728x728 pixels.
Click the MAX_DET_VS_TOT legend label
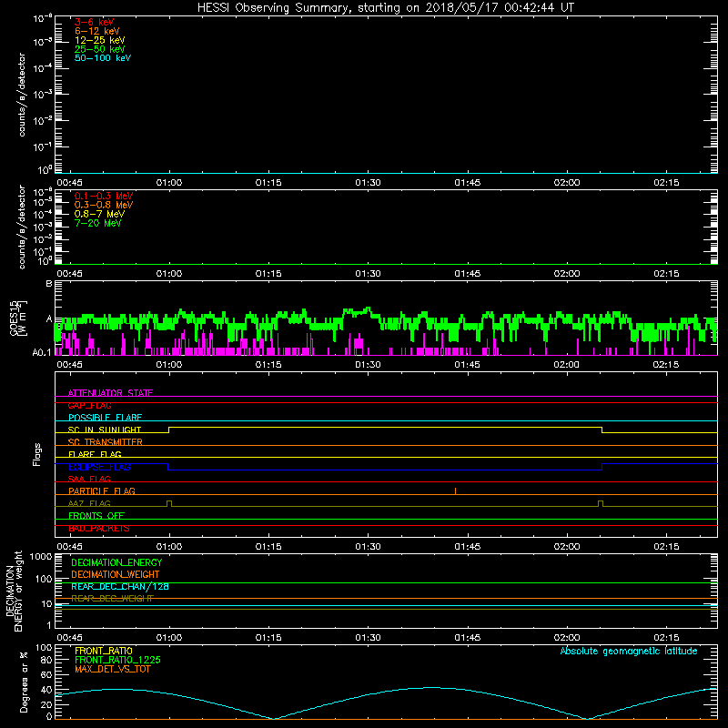pos(112,669)
